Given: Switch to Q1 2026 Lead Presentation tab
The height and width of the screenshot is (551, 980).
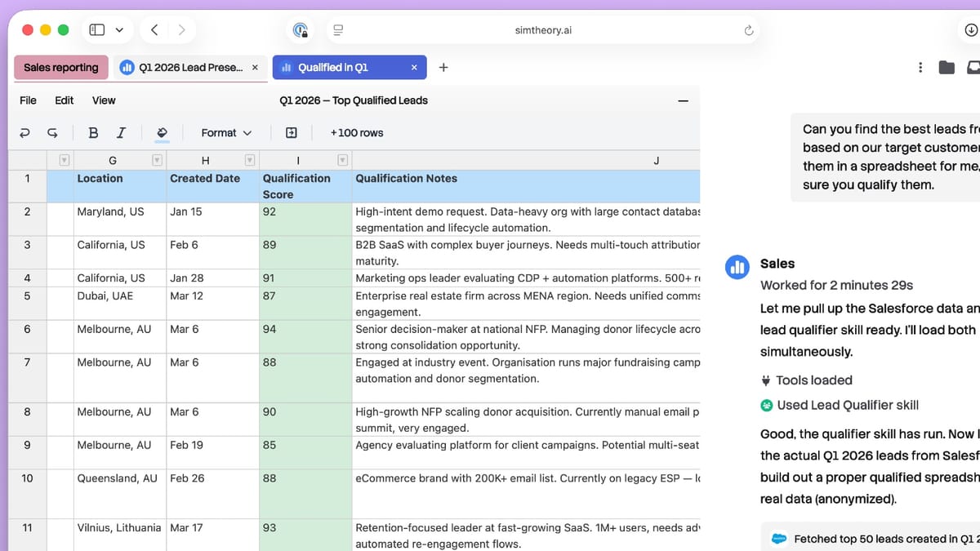Looking at the screenshot, I should pos(183,68).
